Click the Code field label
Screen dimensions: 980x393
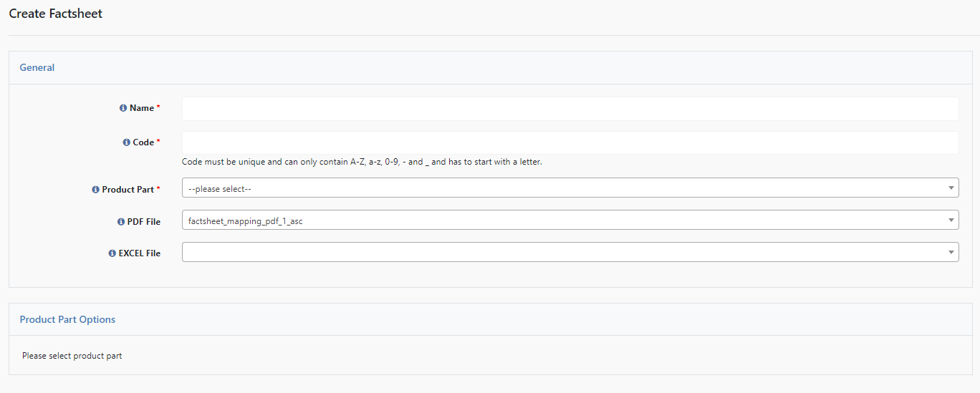pyautogui.click(x=143, y=142)
